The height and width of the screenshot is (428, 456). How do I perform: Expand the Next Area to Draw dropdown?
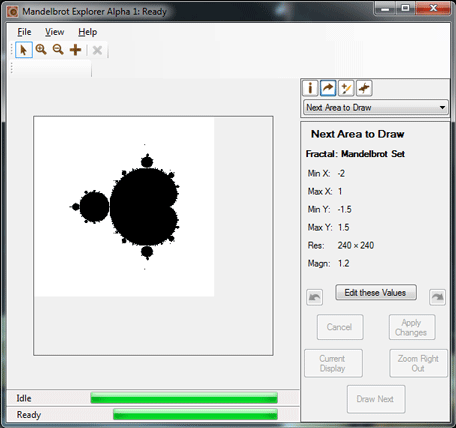coord(375,108)
